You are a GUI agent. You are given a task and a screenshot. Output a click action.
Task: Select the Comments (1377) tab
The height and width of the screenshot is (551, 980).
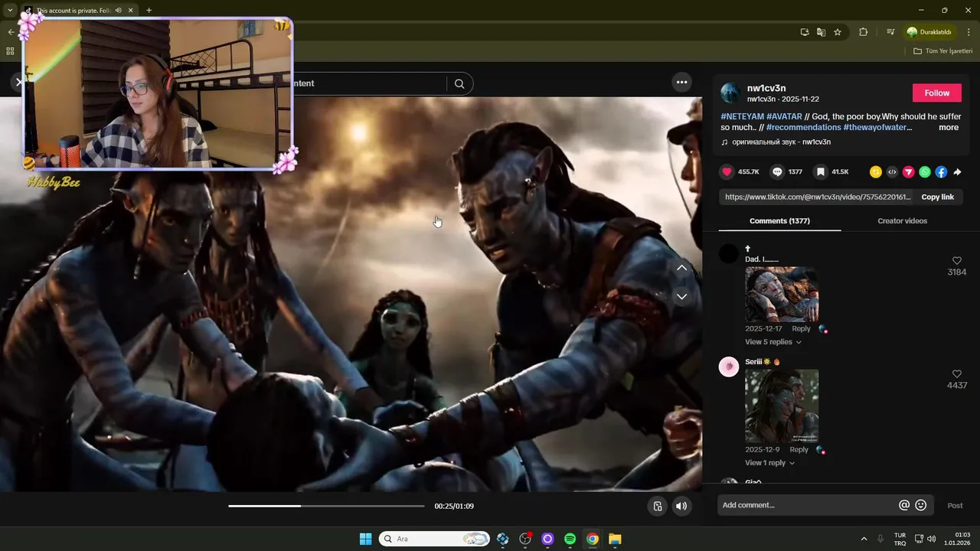tap(779, 220)
